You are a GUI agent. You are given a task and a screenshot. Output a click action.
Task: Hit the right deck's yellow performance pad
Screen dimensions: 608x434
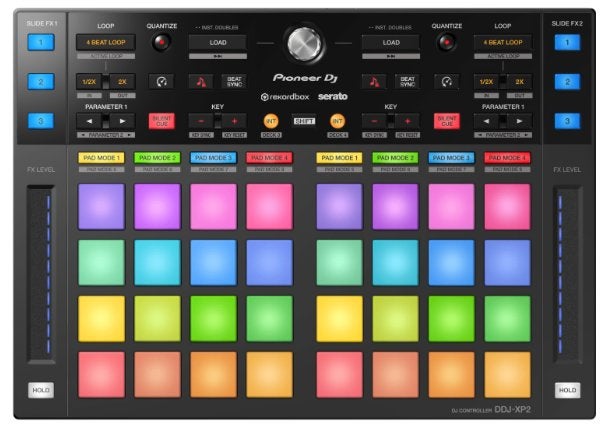point(339,319)
